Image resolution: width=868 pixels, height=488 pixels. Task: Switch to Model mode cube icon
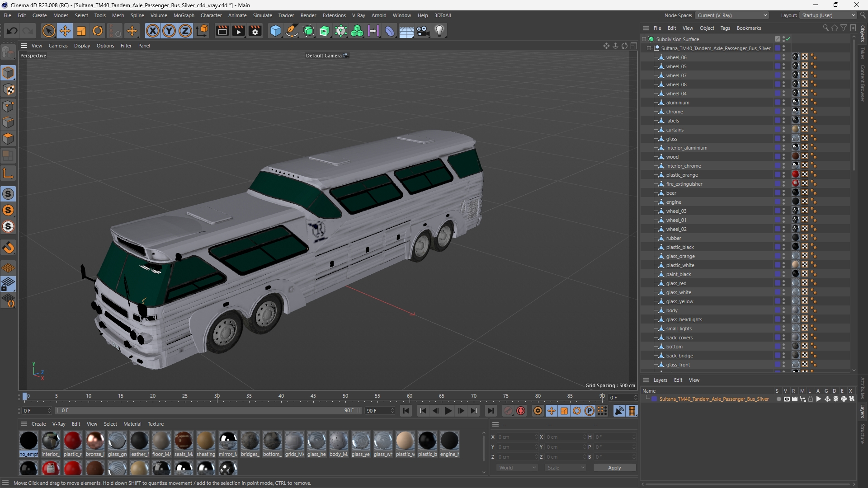coord(8,73)
